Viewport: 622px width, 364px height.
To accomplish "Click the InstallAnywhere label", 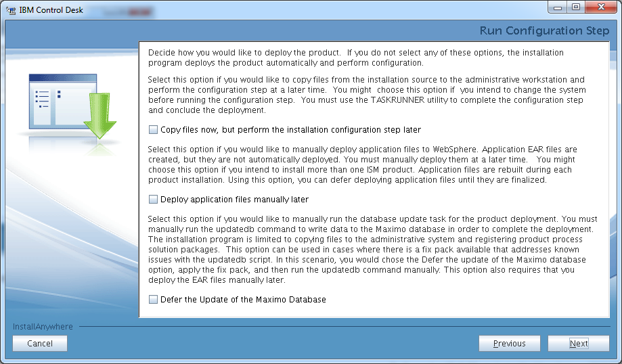I will (x=43, y=326).
